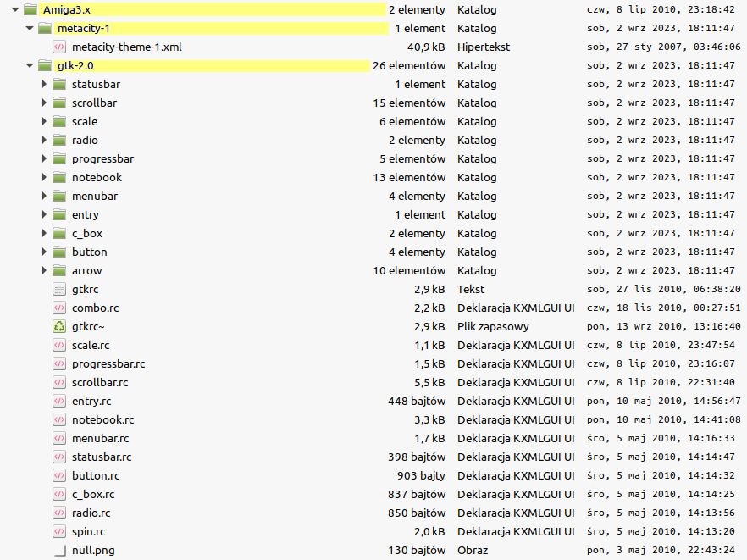Screen dimensions: 747x560
Task: Expand the statusbar folder
Action: [44, 85]
